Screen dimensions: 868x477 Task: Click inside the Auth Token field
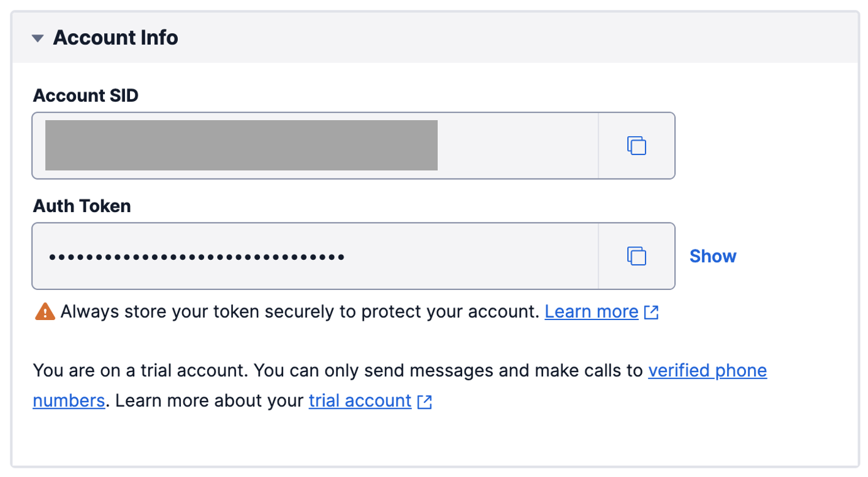click(x=466, y=256)
